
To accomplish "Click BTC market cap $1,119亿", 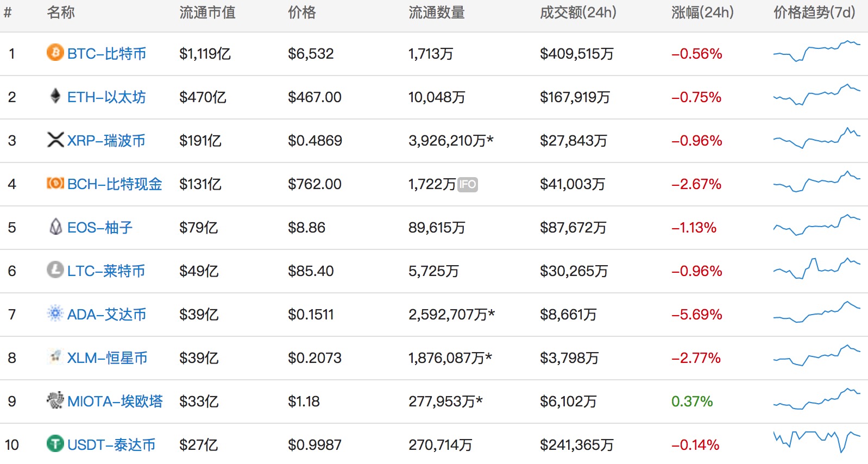I will coord(205,54).
